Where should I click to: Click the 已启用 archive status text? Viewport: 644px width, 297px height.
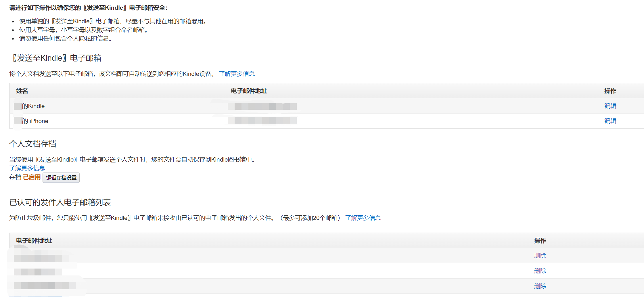point(32,177)
